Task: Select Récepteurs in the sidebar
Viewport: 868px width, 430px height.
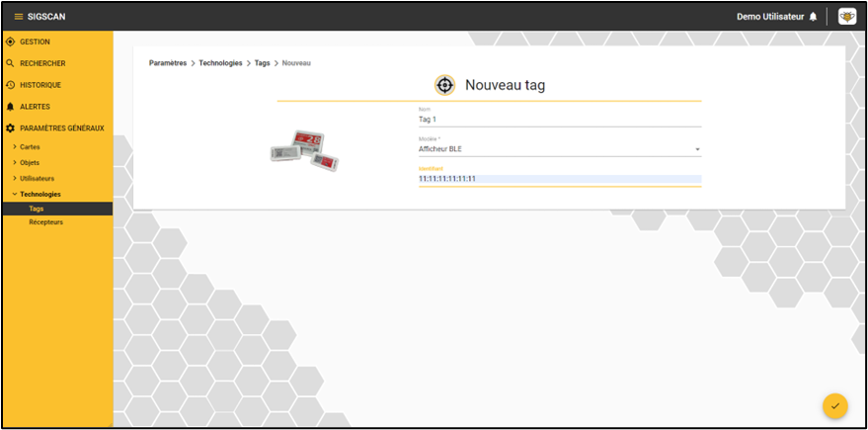Action: click(x=46, y=222)
